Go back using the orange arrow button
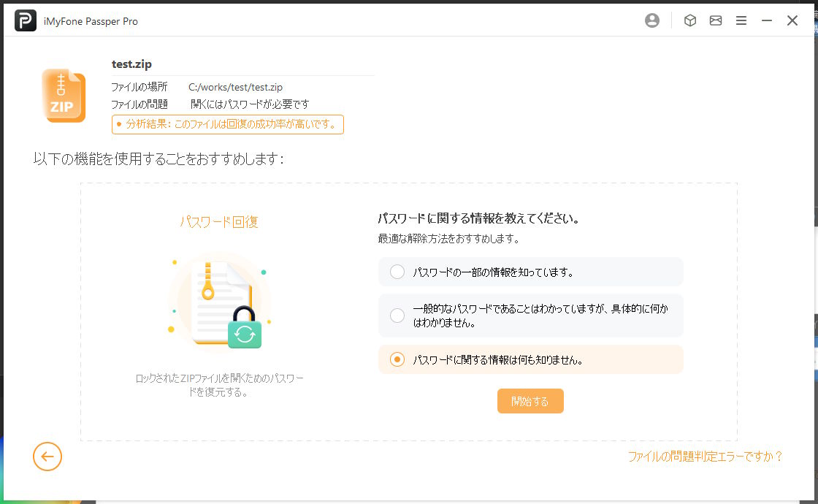Image resolution: width=818 pixels, height=504 pixels. [x=47, y=457]
